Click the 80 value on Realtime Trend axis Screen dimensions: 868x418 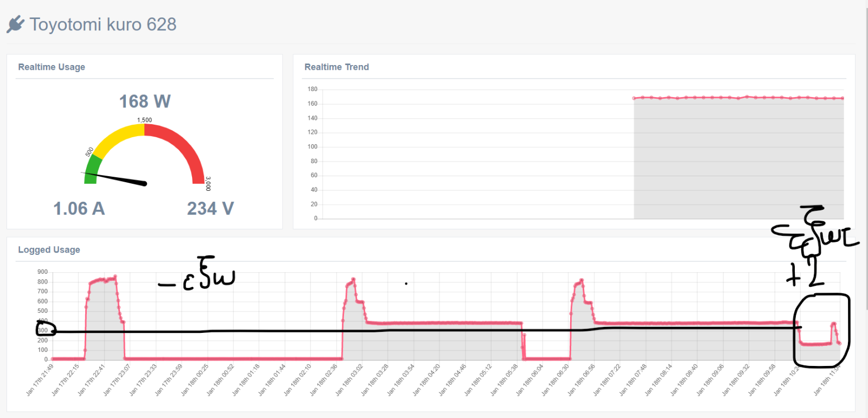[x=314, y=161]
